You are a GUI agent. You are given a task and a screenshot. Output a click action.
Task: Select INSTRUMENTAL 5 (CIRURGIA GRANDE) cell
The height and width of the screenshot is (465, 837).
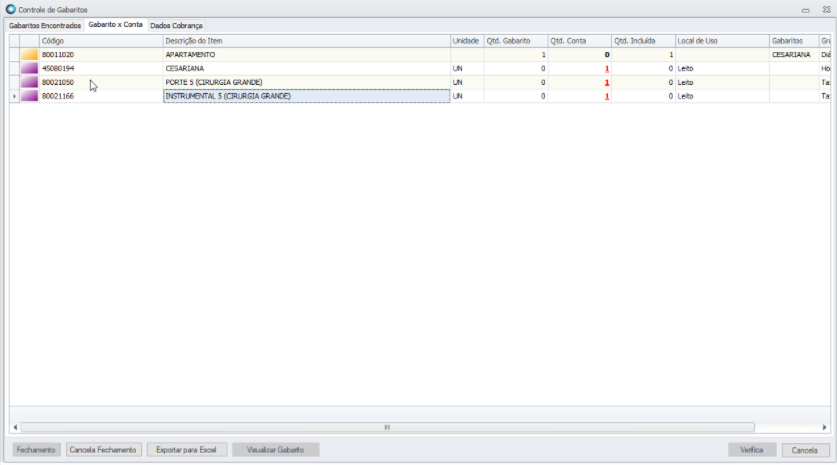point(306,96)
